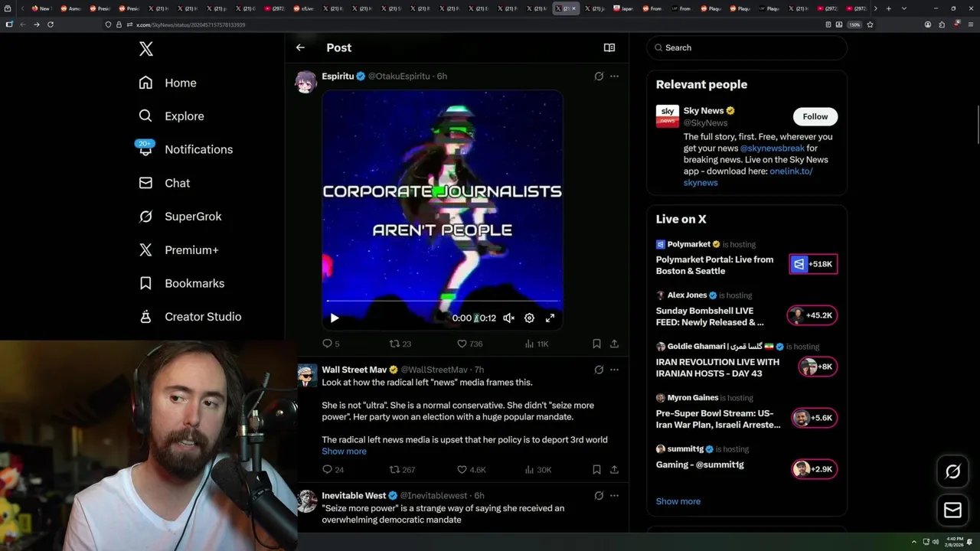Enter fullscreen on the video
Image resolution: width=980 pixels, height=551 pixels.
click(550, 318)
